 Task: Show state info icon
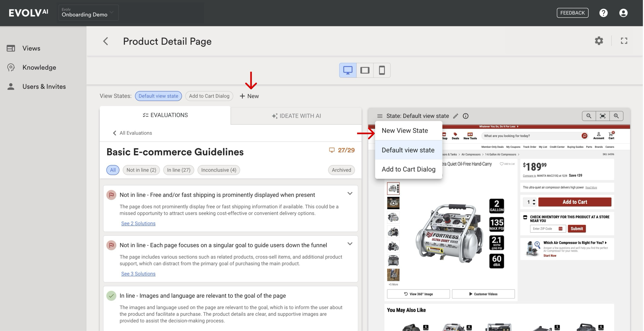click(465, 116)
